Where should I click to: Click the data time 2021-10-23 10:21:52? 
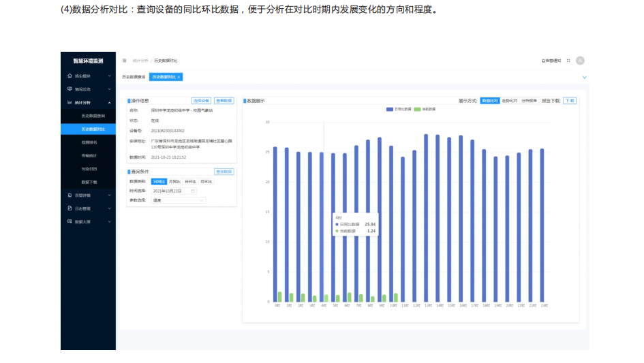point(168,157)
